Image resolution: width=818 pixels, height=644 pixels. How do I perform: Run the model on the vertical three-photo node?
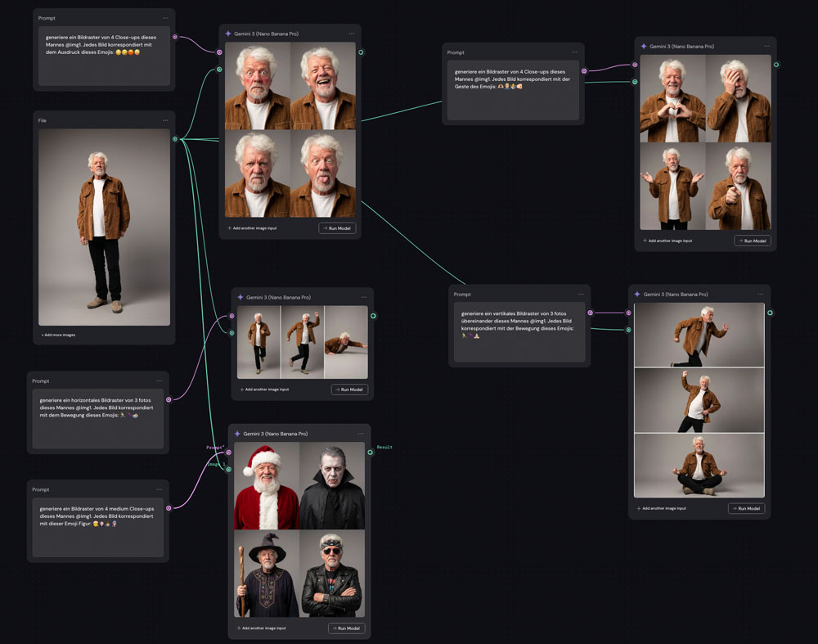746,508
